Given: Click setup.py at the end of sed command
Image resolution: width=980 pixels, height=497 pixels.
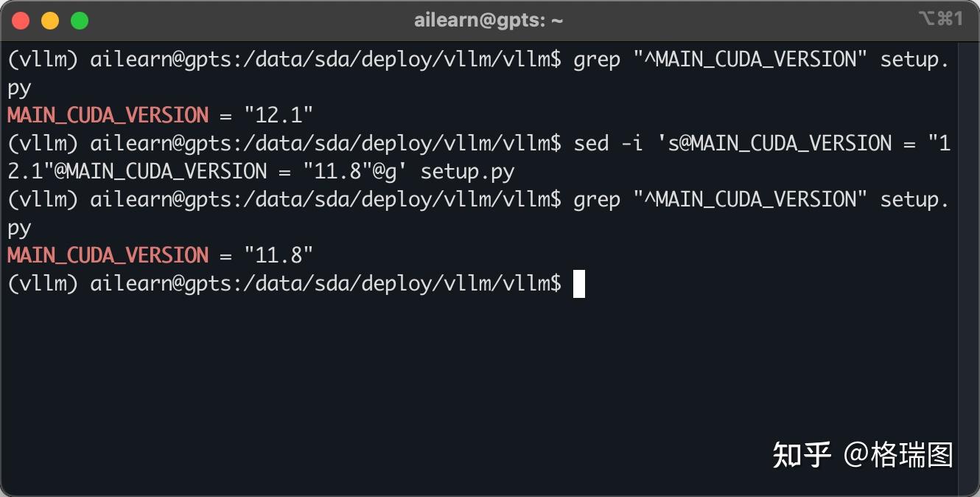Looking at the screenshot, I should pyautogui.click(x=467, y=172).
